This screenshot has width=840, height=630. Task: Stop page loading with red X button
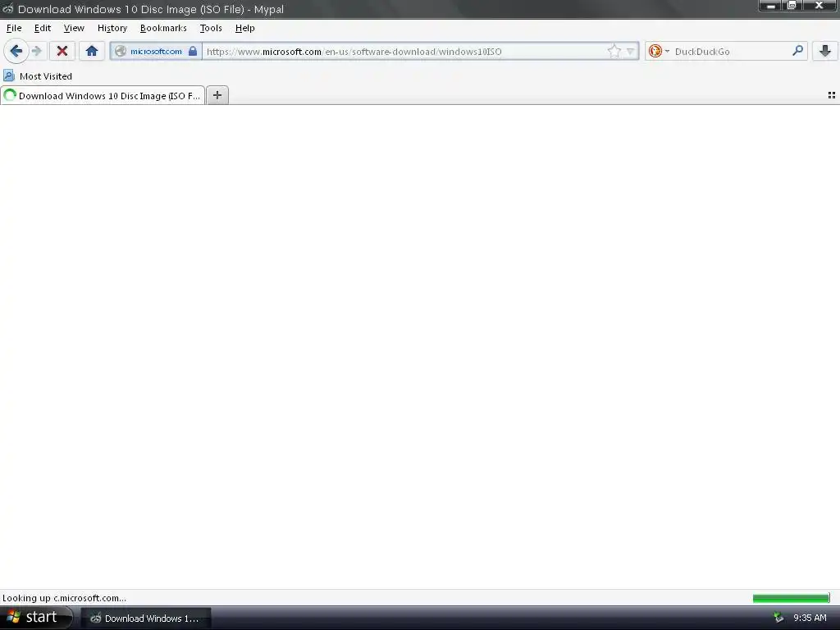coord(62,52)
